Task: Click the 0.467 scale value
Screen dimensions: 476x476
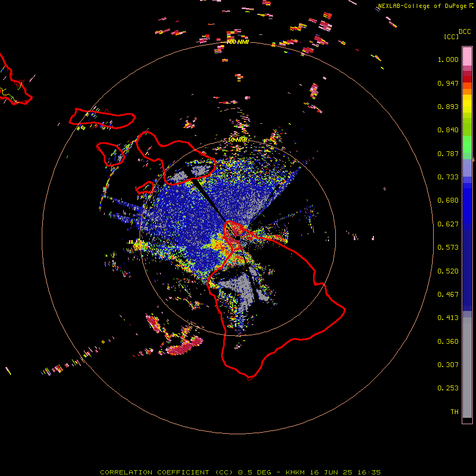Action: (x=448, y=295)
